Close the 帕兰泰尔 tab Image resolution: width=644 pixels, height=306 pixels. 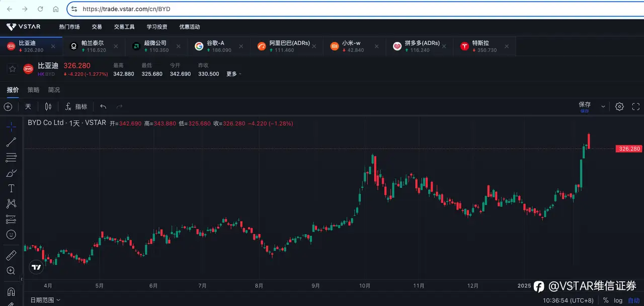[x=116, y=46]
